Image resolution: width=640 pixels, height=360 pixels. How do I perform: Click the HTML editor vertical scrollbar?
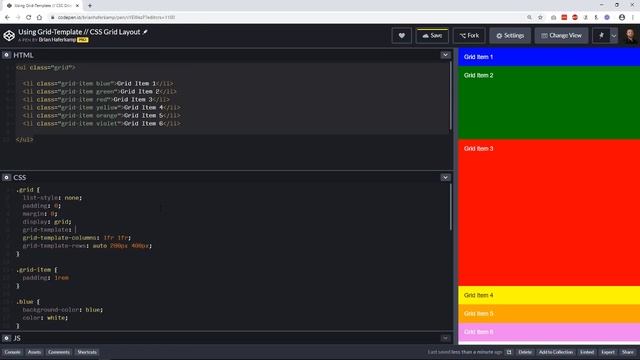[451, 96]
